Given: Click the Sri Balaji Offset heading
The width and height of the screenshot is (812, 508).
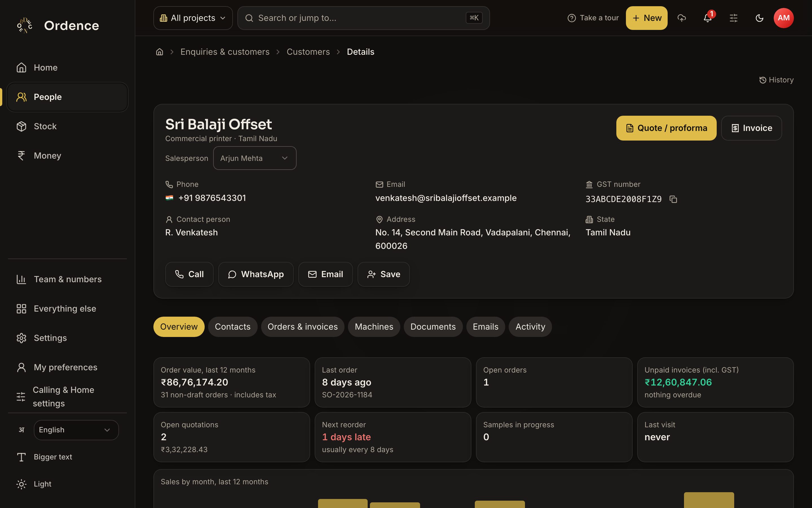Looking at the screenshot, I should (x=219, y=124).
